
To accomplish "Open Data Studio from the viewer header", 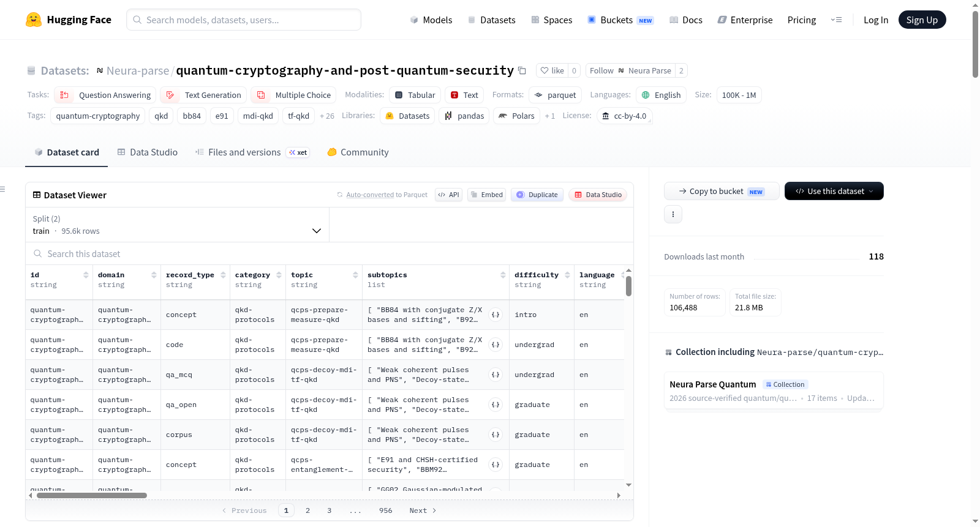I will coord(598,195).
